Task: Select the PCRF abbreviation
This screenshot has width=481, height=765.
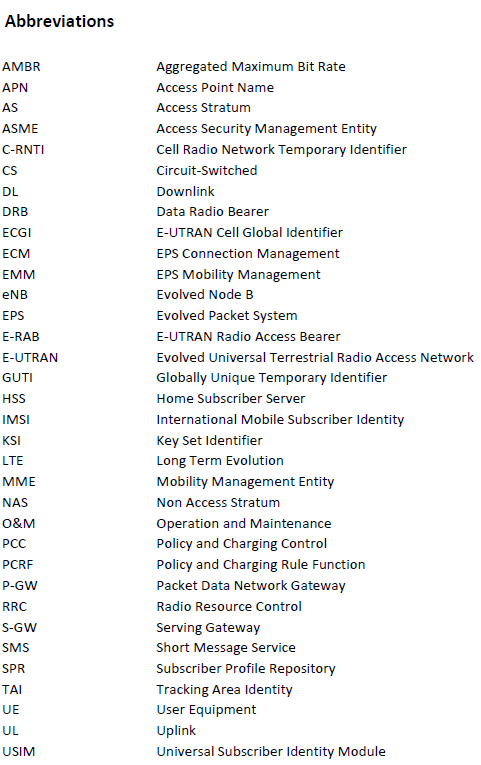Action: coord(18,564)
